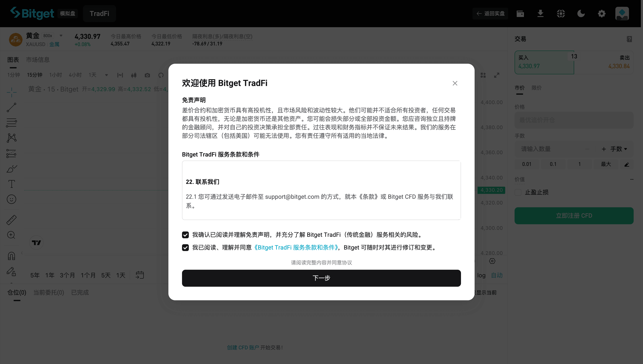Toggle dark mode moon icon
Image resolution: width=643 pixels, height=364 pixels.
click(581, 14)
